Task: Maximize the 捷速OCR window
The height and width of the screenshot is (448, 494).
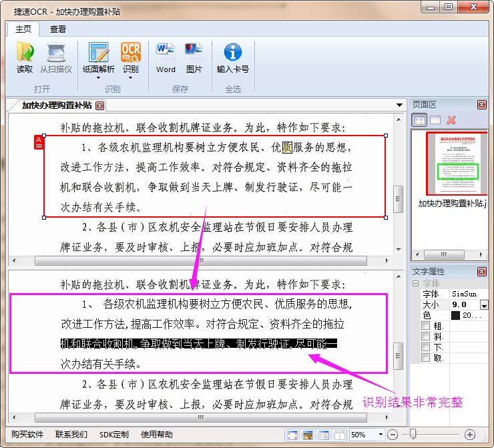Action: click(449, 7)
